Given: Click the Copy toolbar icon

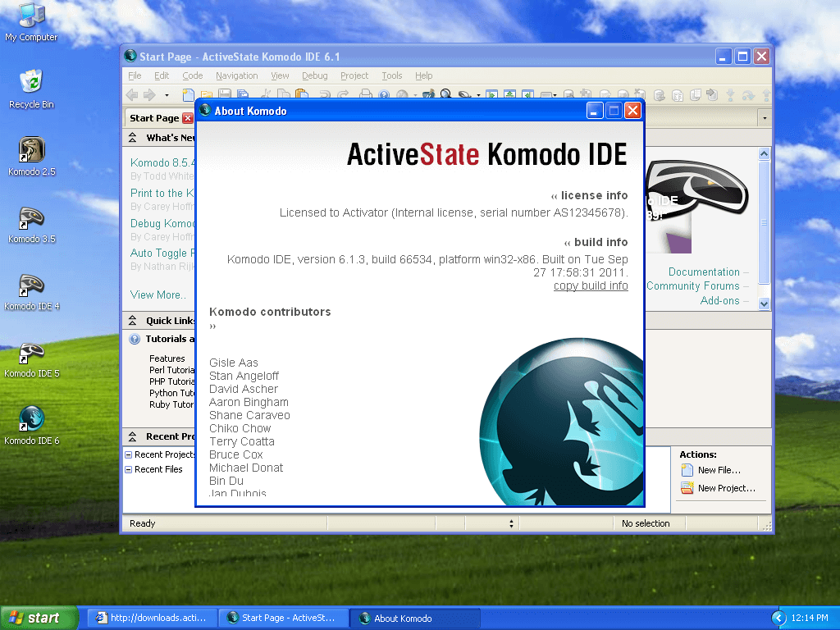Looking at the screenshot, I should click(x=283, y=95).
